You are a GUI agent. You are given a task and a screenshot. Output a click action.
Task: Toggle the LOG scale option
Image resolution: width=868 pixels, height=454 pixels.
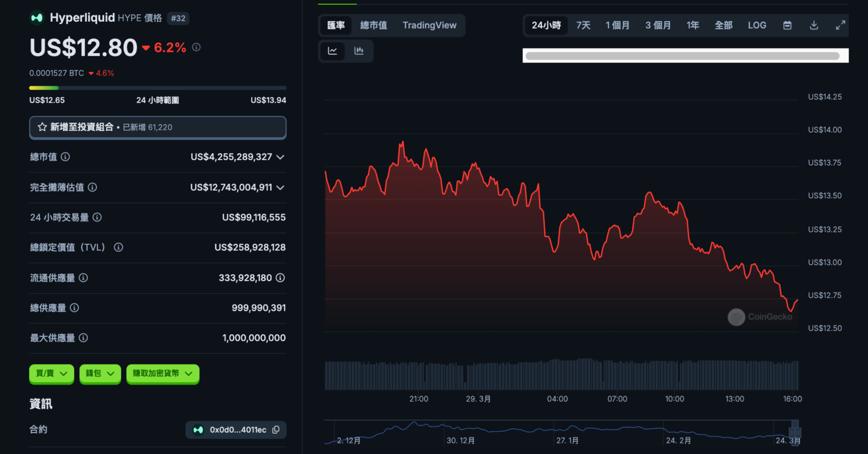click(757, 25)
